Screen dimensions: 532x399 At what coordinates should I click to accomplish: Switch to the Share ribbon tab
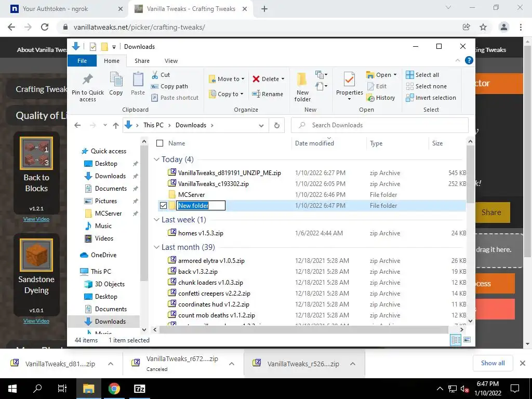click(x=142, y=61)
